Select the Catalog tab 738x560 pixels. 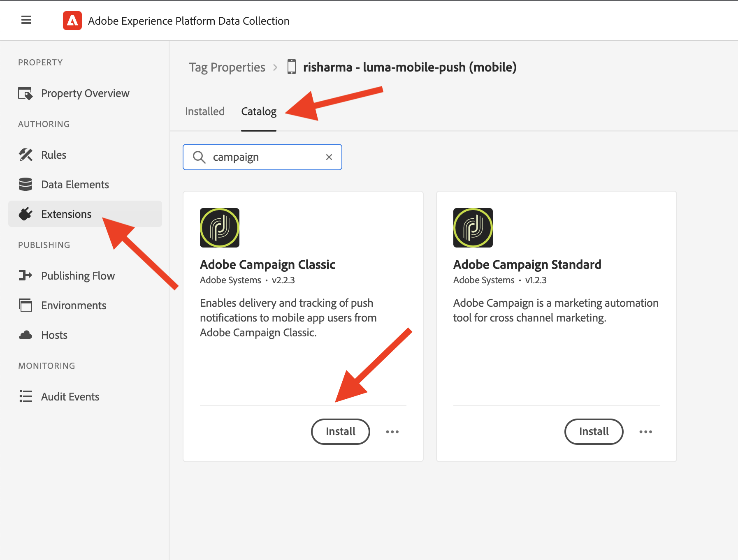[259, 111]
